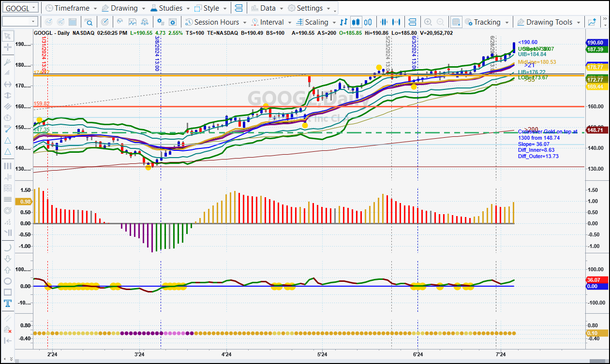Open the Scaling menu

(315, 22)
